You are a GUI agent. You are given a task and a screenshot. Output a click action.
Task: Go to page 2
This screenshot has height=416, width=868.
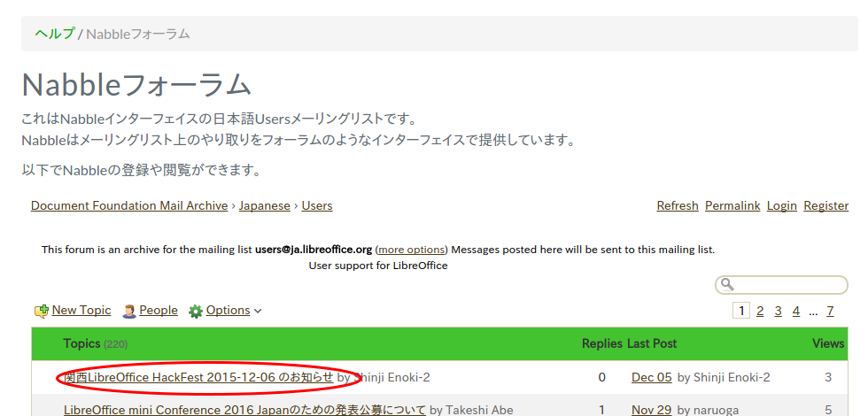point(760,312)
